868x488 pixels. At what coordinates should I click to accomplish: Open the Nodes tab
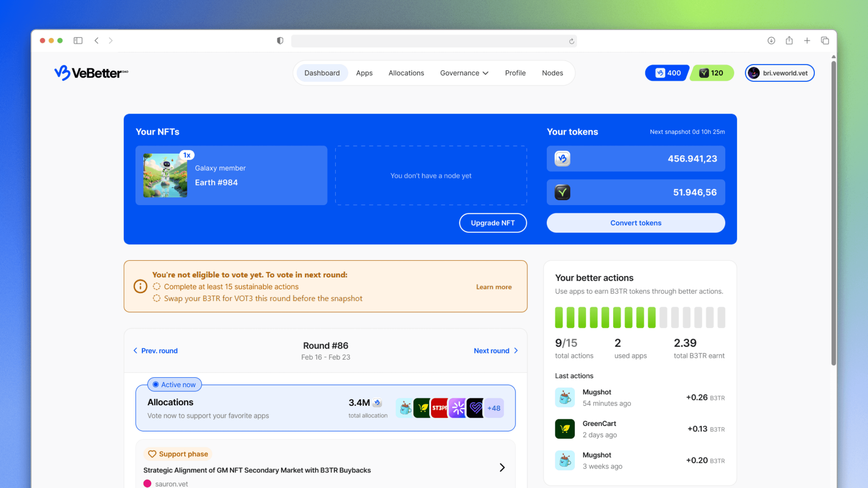tap(552, 73)
